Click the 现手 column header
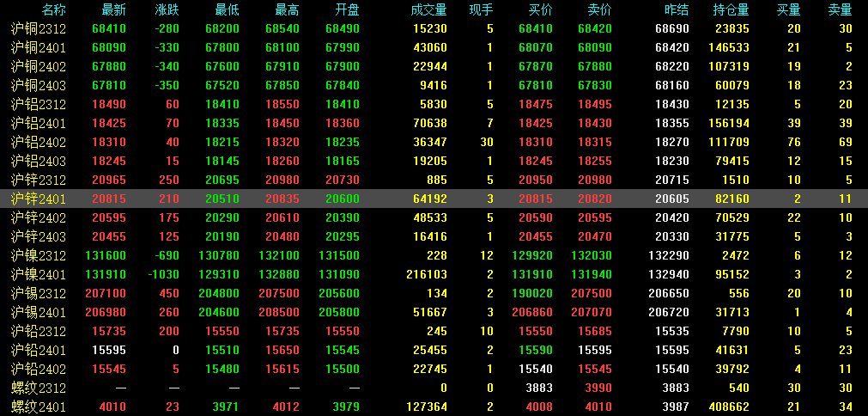 coord(481,9)
